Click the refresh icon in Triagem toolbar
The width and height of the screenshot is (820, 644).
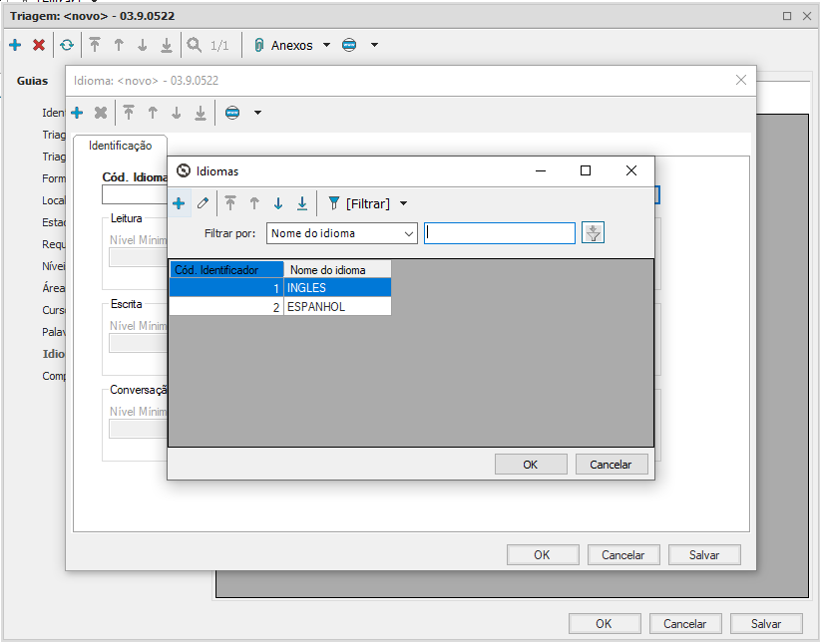[x=66, y=45]
